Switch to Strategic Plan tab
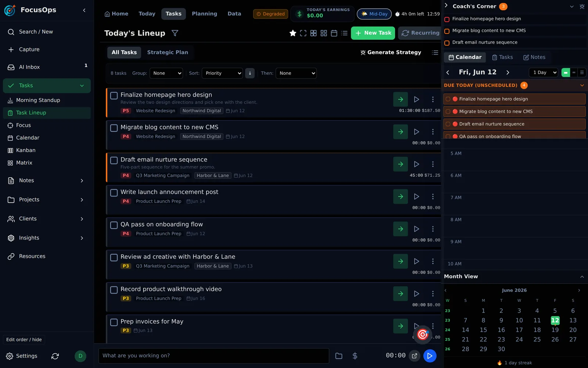 [168, 53]
